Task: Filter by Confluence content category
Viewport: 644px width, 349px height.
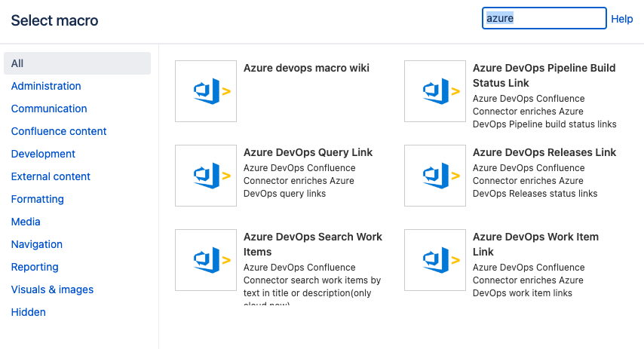Action: click(59, 131)
